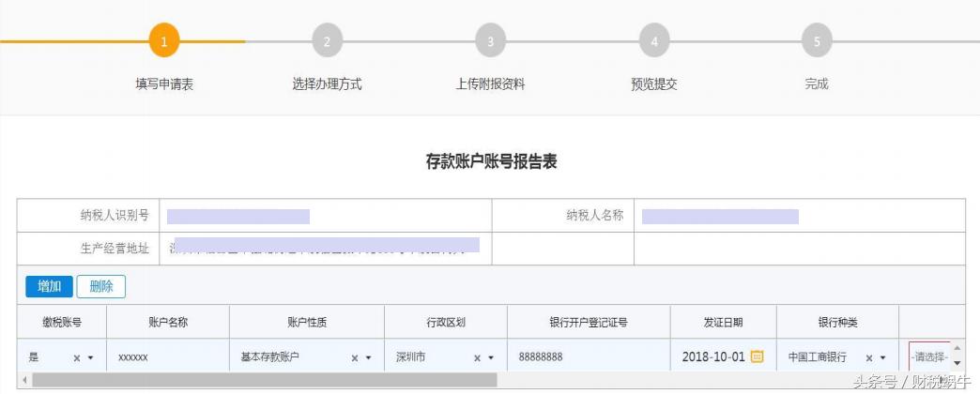Select the 上传附报资料 step label
The height and width of the screenshot is (394, 980).
[491, 84]
